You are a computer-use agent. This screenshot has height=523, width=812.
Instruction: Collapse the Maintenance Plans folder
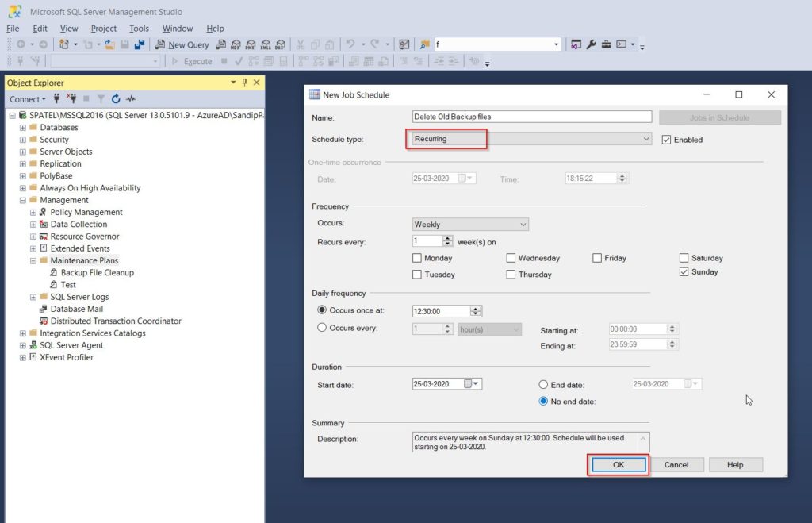point(33,261)
